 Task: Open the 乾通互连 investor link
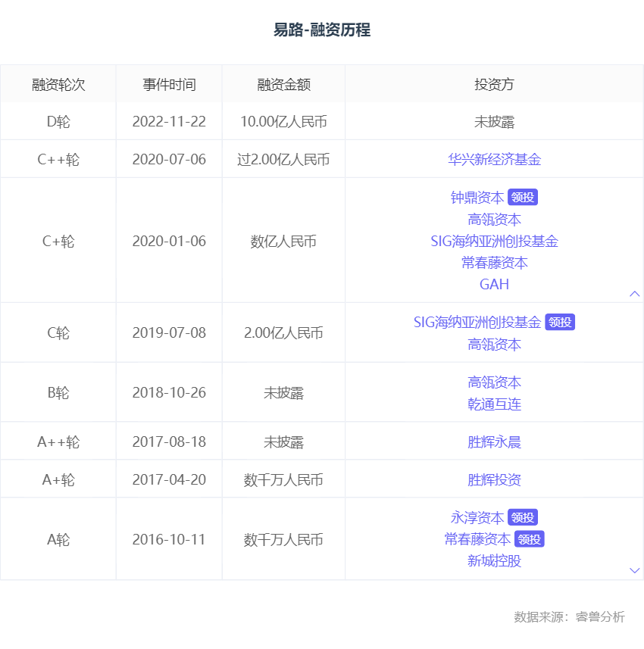point(494,404)
